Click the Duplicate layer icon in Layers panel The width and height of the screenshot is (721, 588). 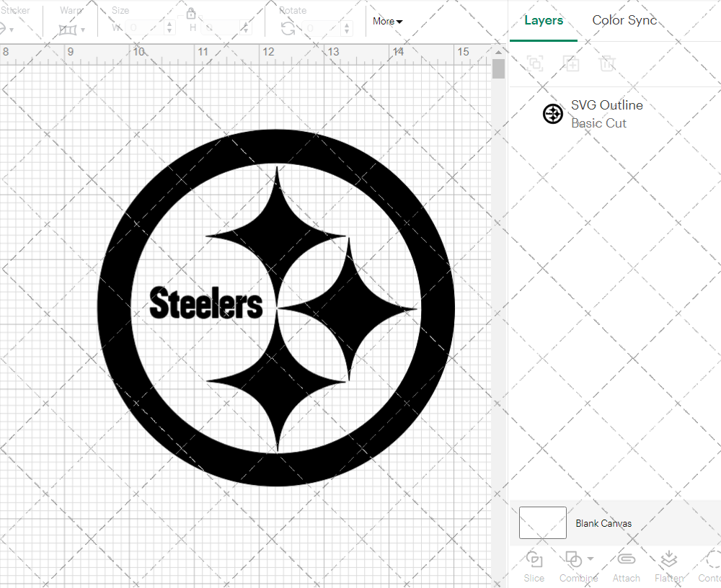(x=572, y=63)
